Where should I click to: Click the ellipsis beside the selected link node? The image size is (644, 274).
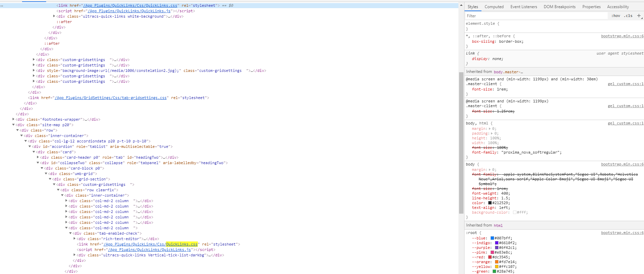click(2, 6)
